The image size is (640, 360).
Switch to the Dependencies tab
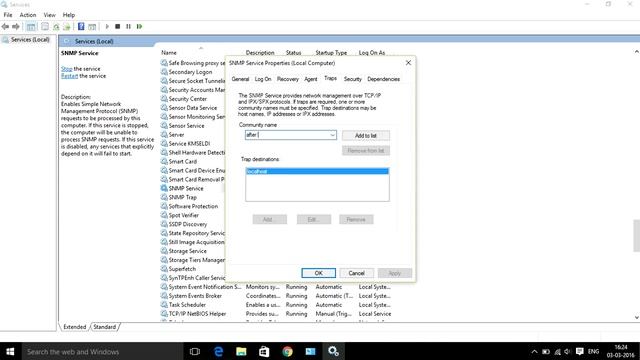point(383,79)
